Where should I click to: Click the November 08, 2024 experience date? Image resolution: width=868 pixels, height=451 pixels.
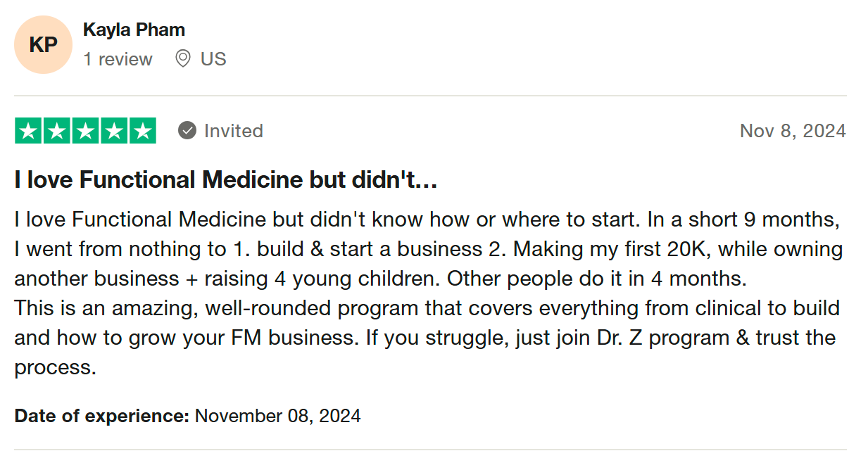277,416
